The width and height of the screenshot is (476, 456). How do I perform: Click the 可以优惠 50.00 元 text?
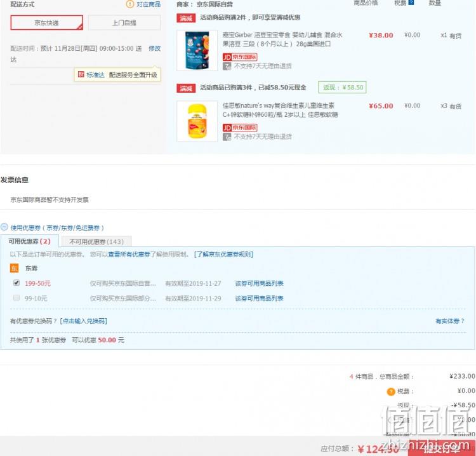pos(98,340)
